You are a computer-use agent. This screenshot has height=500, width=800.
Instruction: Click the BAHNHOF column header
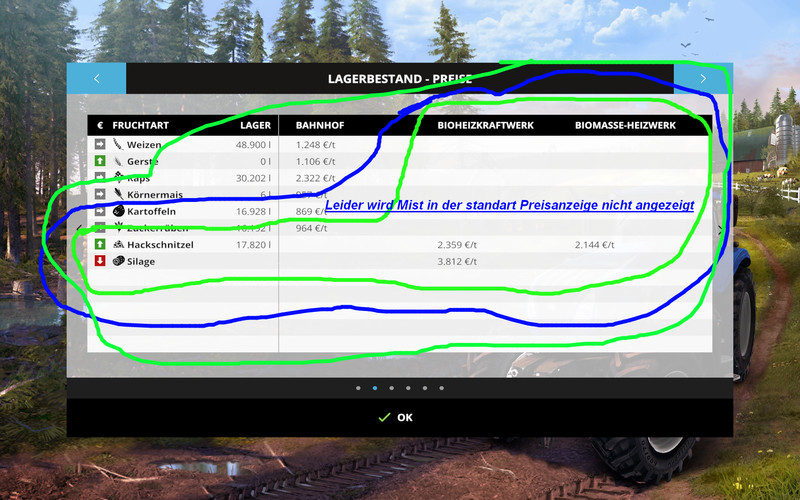(320, 126)
